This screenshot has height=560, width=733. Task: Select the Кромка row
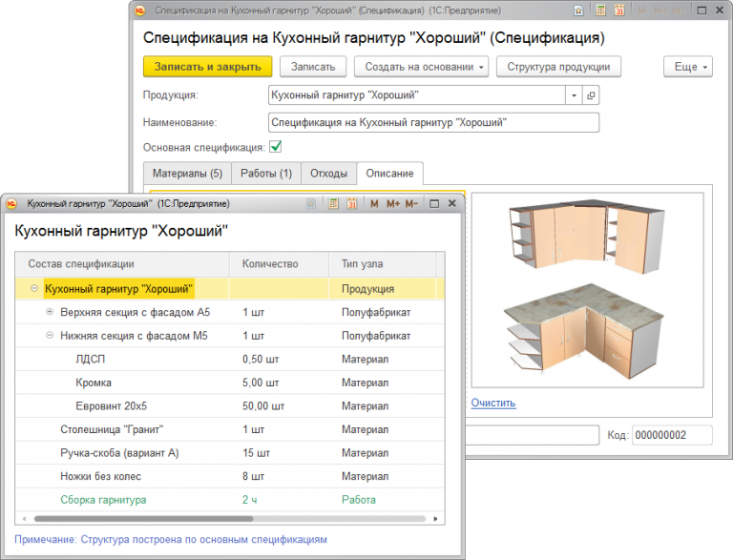[229, 383]
